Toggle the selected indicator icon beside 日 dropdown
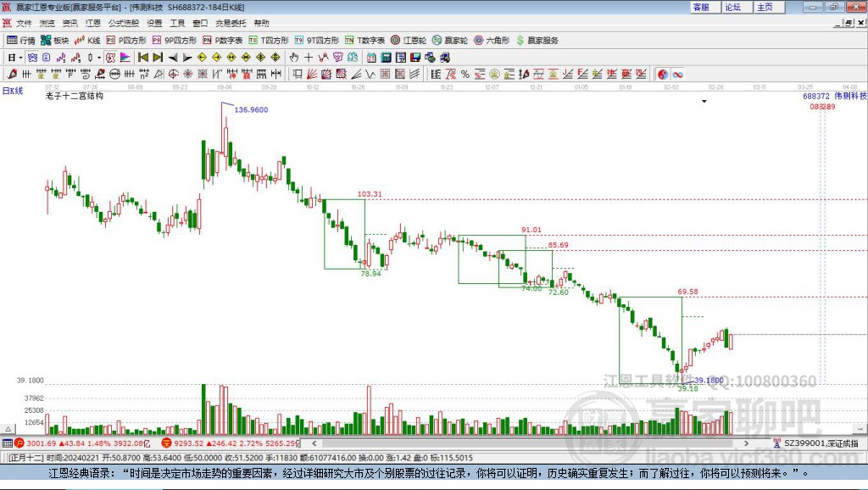868x490 pixels. click(x=32, y=58)
